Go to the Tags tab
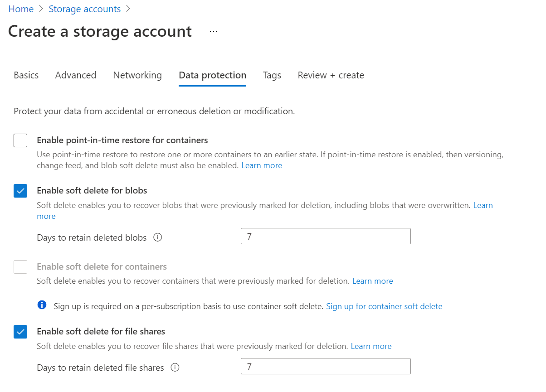The width and height of the screenshot is (546, 392). 272,75
